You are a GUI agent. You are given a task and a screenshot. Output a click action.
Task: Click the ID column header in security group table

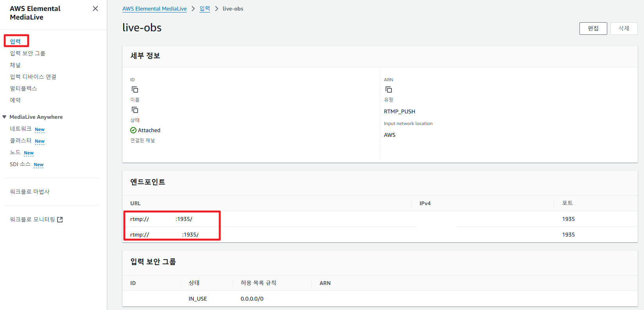[x=133, y=283]
